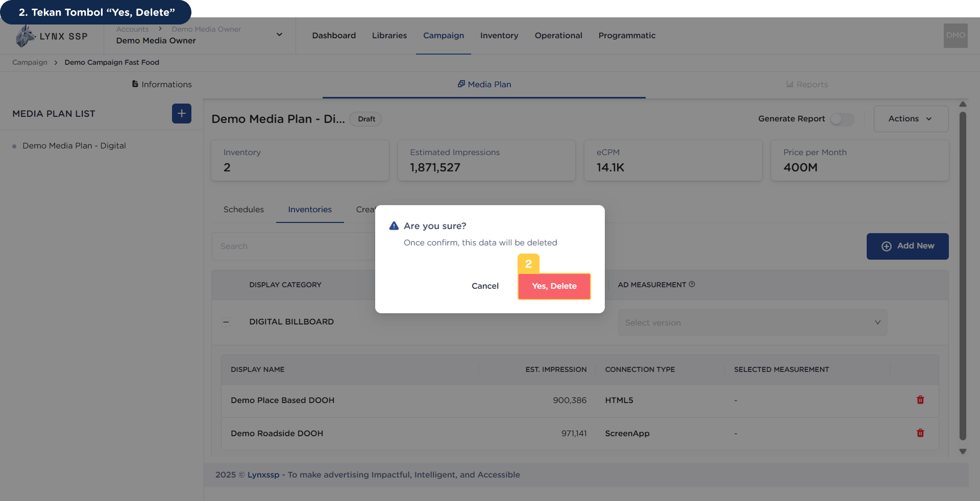Click the AD Measurement info icon
The height and width of the screenshot is (501, 980).
(692, 285)
